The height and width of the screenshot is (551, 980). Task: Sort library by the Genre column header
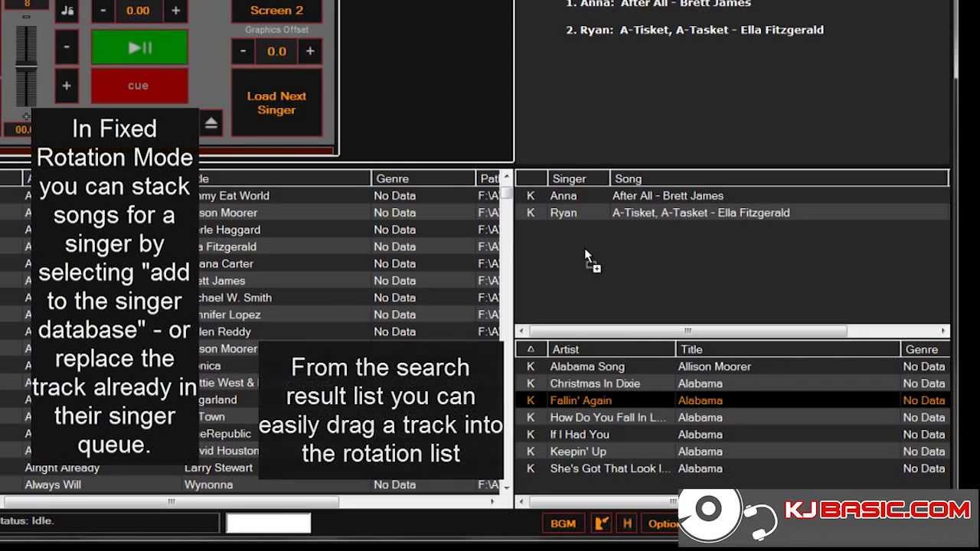tap(423, 178)
